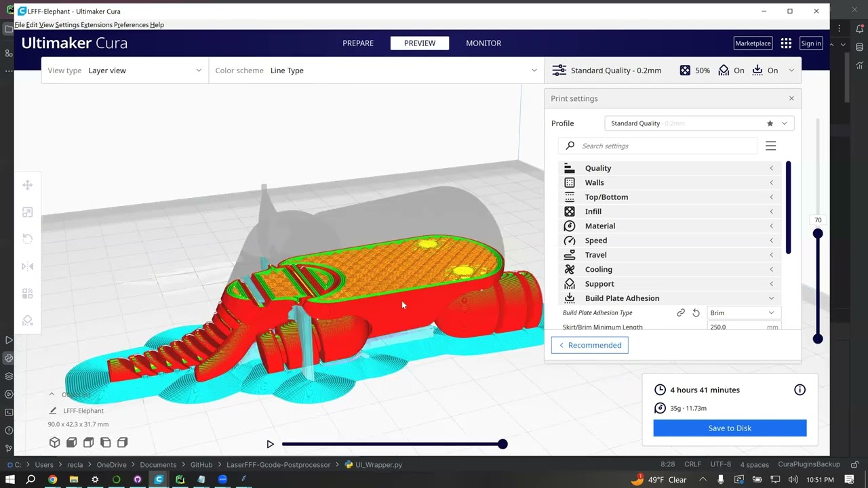Reset Build Plate Adhesion Type with the revert arrow
Viewport: 868px width, 488px height.
click(x=696, y=312)
